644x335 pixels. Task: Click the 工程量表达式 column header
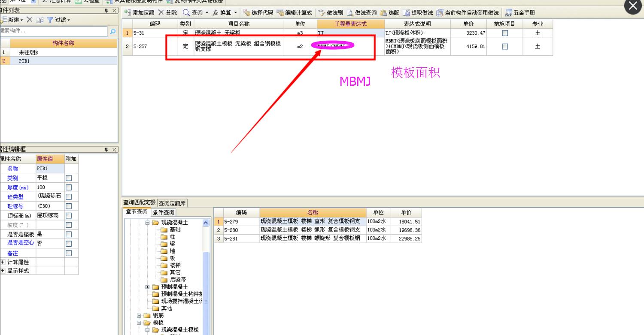tap(351, 24)
